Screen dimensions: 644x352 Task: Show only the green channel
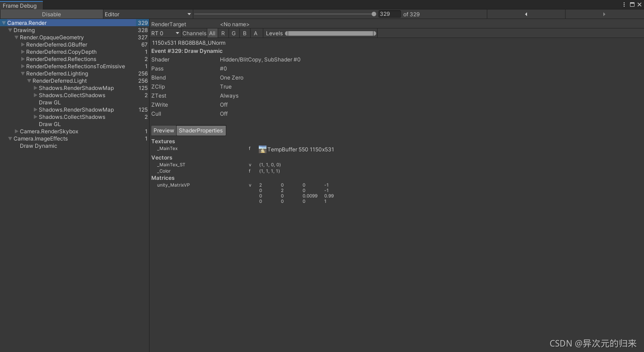[x=233, y=33]
